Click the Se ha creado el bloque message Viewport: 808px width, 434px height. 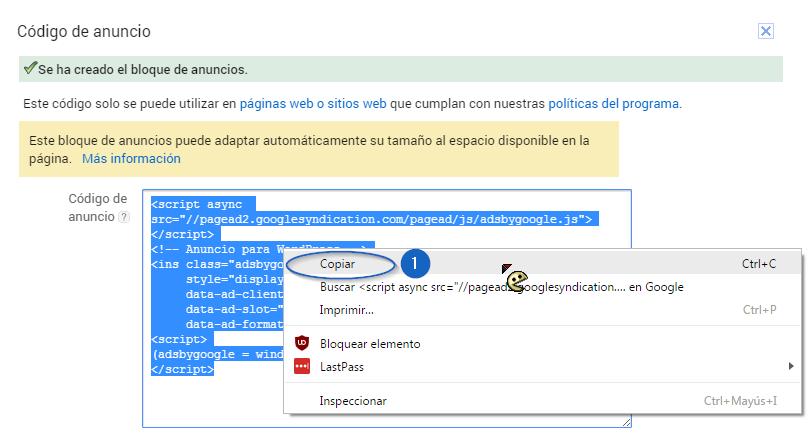143,70
